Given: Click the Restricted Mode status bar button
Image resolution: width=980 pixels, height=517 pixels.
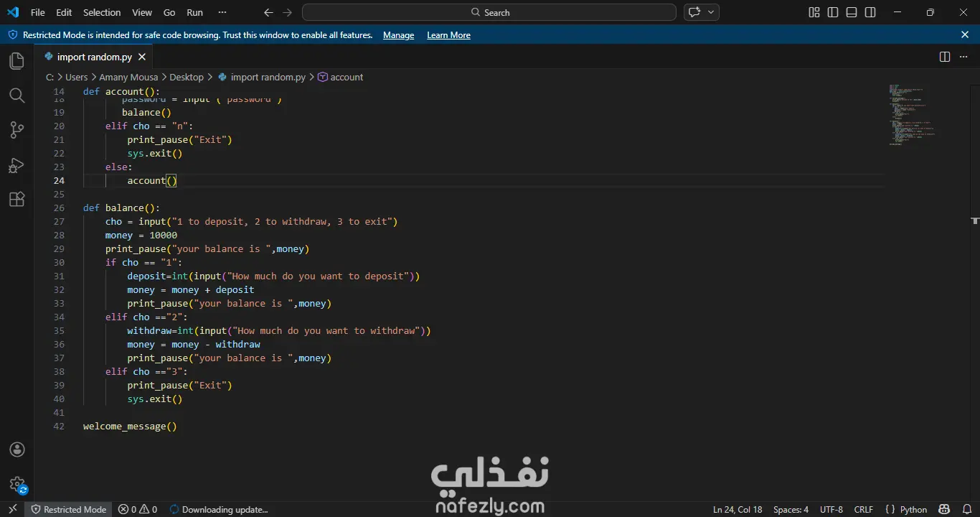Looking at the screenshot, I should [x=68, y=509].
